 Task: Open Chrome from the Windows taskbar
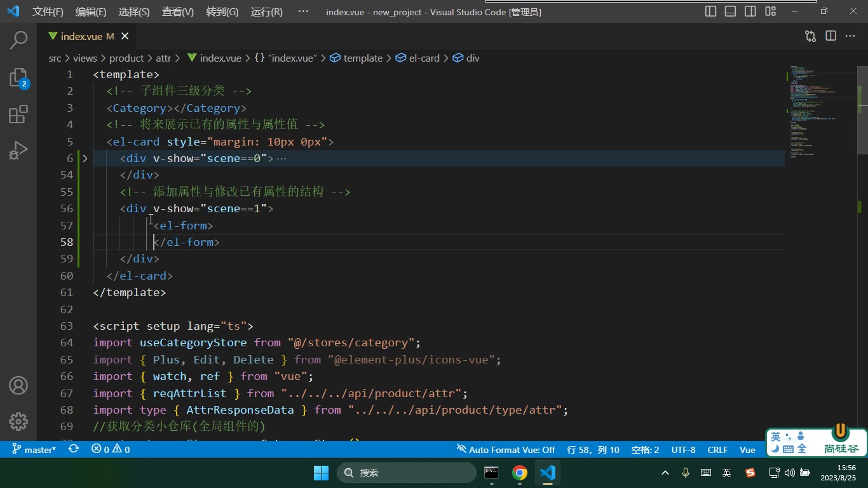point(520,473)
